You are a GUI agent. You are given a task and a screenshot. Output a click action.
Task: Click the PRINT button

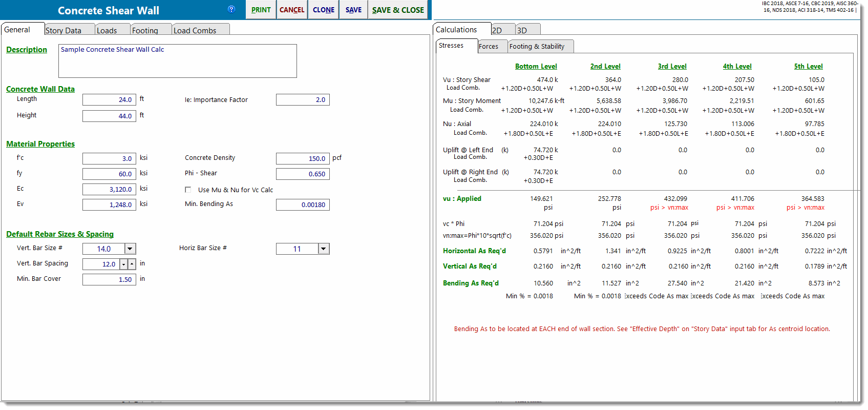pyautogui.click(x=261, y=10)
